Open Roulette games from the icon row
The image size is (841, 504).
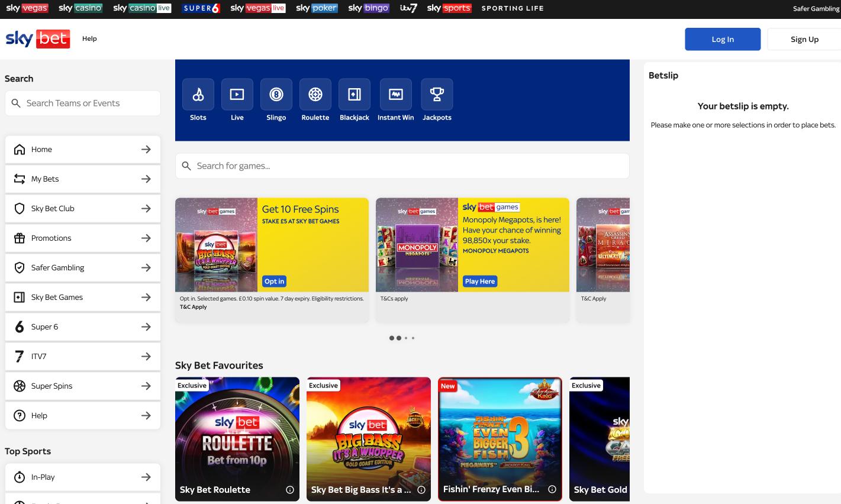(x=315, y=94)
